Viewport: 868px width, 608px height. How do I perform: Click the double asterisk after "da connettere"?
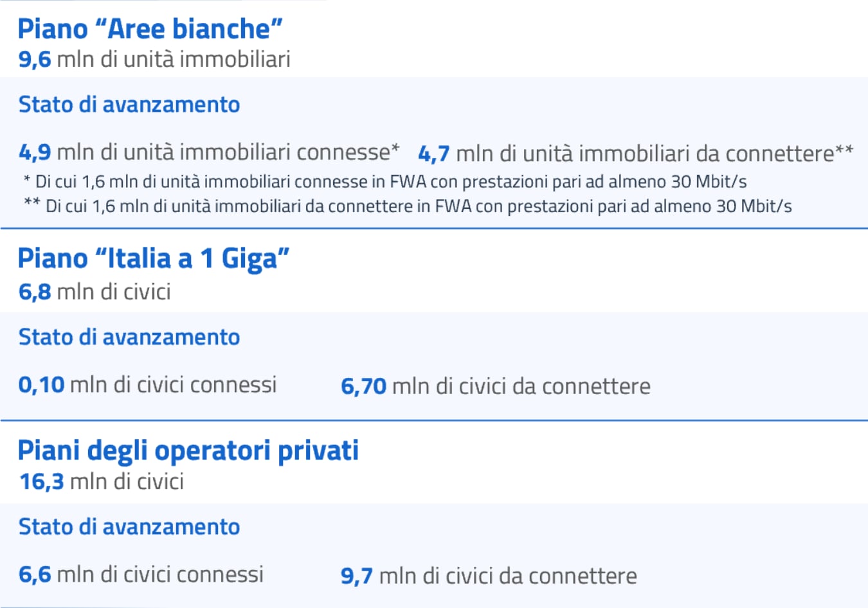click(x=844, y=151)
